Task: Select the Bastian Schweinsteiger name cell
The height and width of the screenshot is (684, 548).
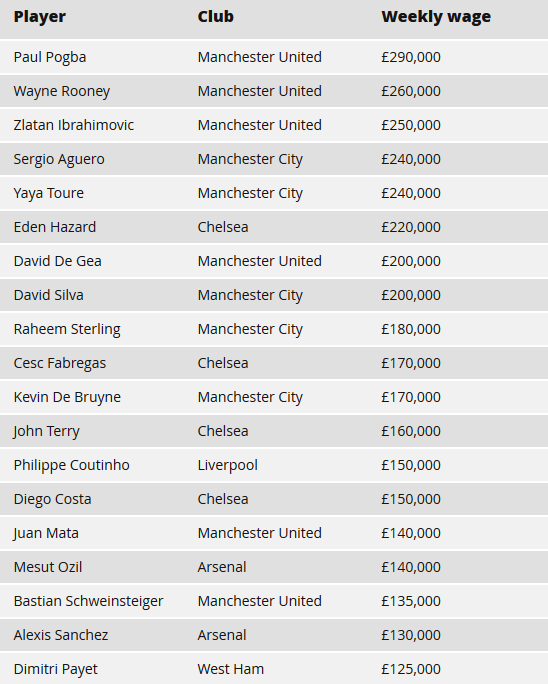Action: pos(89,602)
